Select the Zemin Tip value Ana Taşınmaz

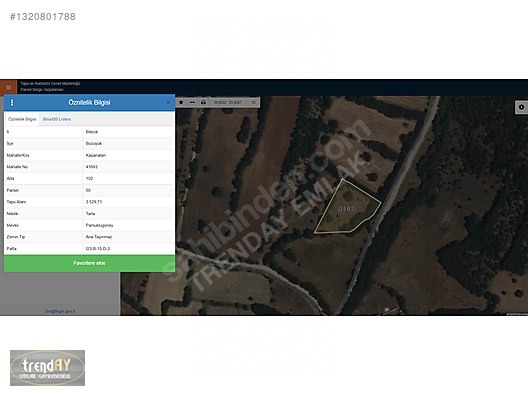pyautogui.click(x=99, y=237)
